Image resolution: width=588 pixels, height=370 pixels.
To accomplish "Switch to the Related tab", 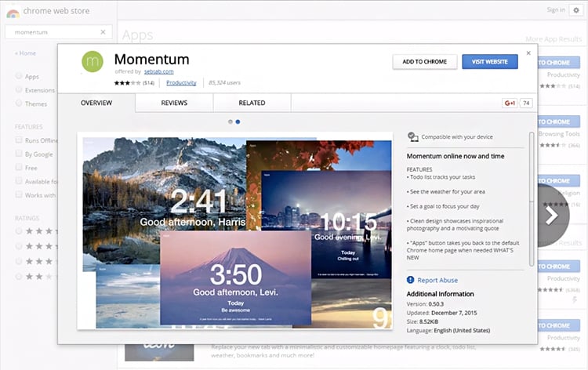I will (x=252, y=103).
